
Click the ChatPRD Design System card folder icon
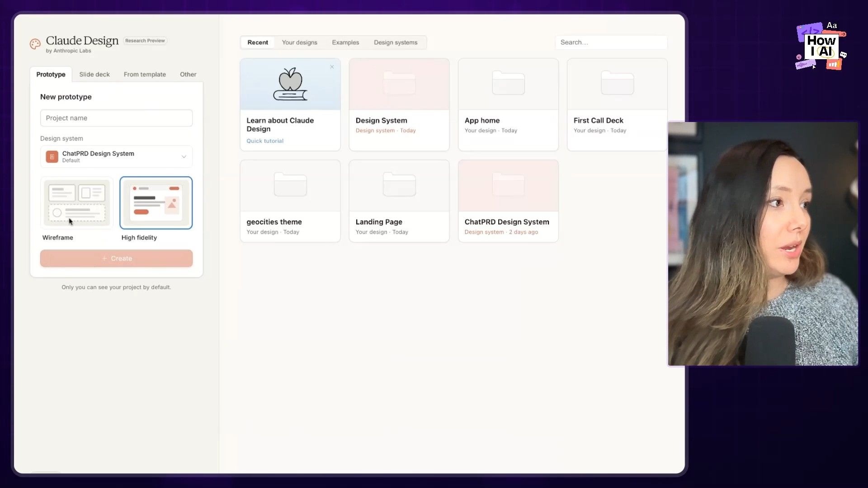tap(508, 185)
